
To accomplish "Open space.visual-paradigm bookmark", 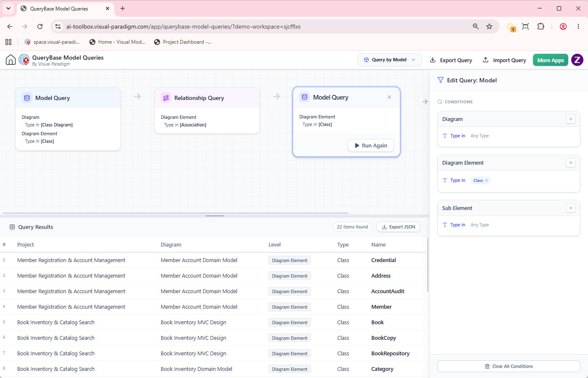I will click(x=52, y=42).
